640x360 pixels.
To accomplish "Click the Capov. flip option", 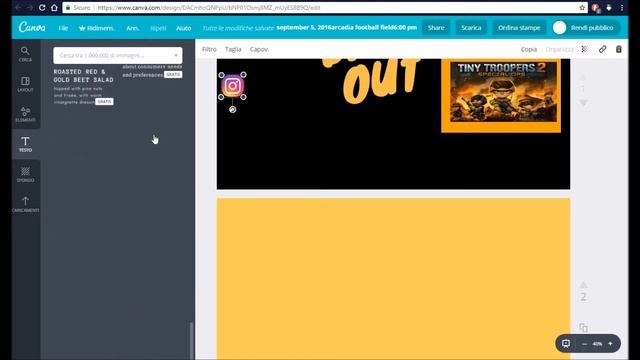I will coord(259,49).
